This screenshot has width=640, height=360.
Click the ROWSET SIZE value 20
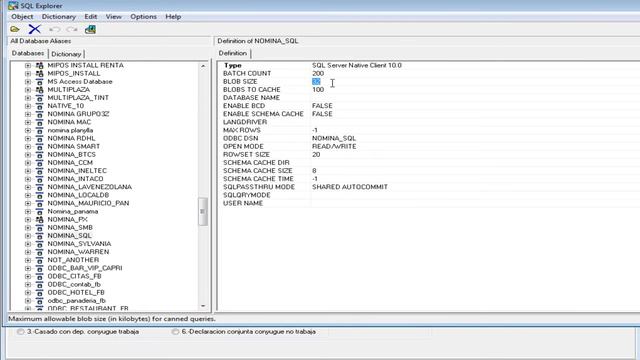[x=316, y=155]
